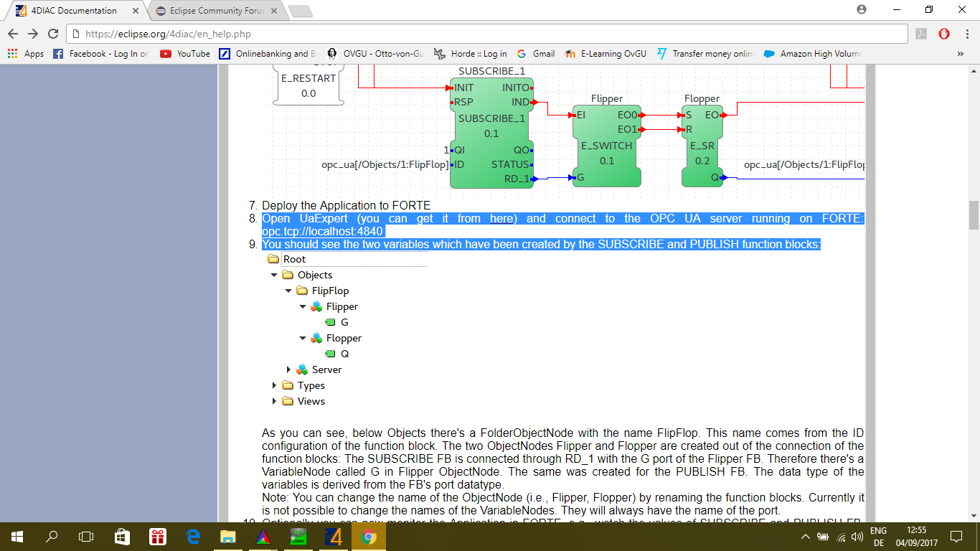
Task: Click the Views folder icon
Action: [288, 401]
